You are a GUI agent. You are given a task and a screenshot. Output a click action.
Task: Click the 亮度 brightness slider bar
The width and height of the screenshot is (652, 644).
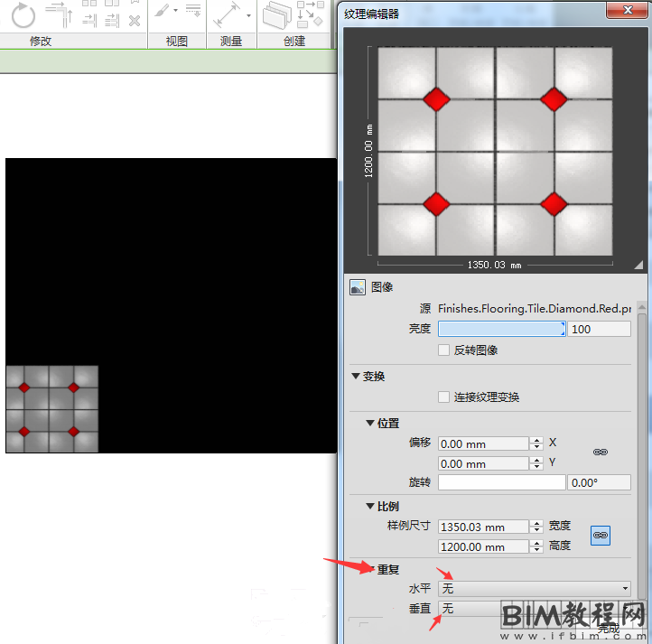click(x=501, y=330)
